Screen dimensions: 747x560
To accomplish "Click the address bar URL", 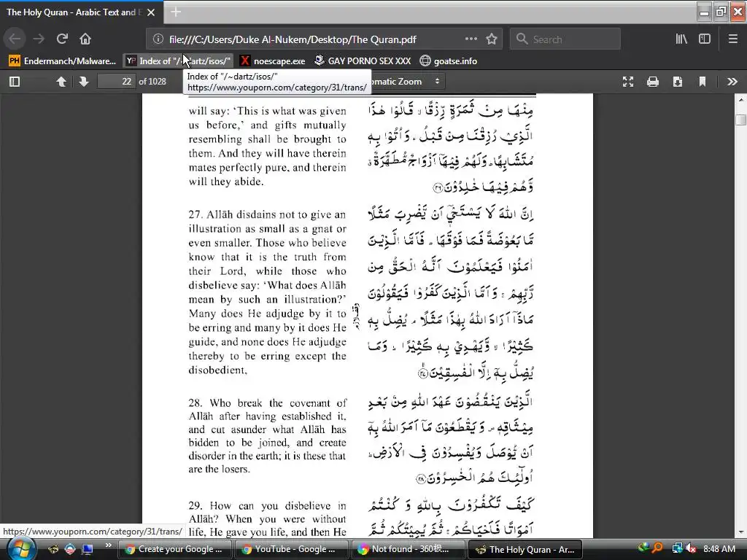I will point(293,39).
